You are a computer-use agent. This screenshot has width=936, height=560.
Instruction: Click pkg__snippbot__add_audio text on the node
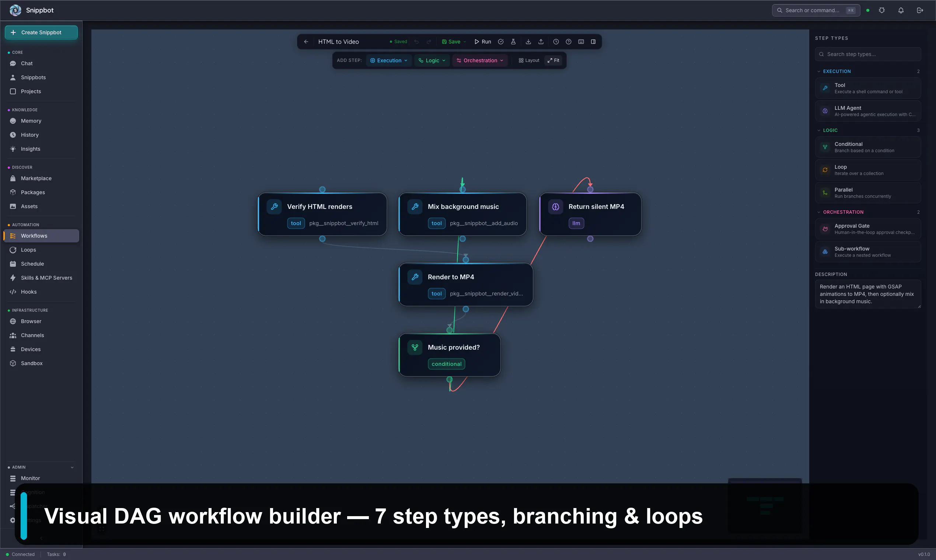484,223
